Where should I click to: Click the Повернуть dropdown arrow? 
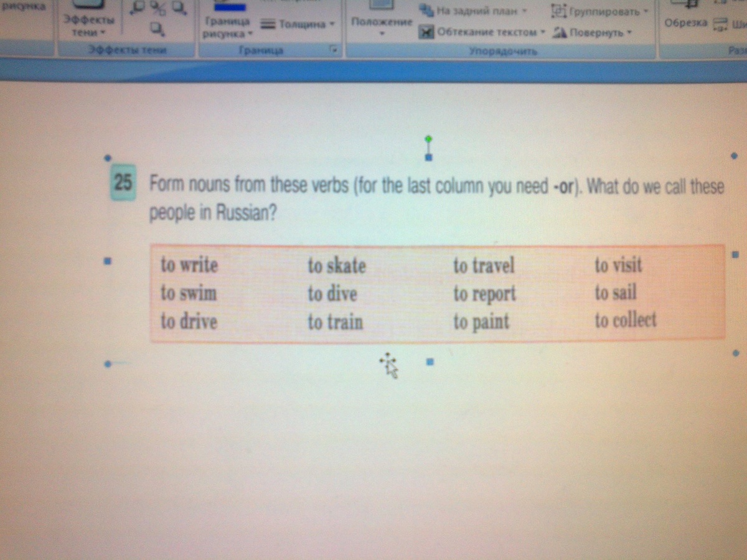click(x=628, y=32)
